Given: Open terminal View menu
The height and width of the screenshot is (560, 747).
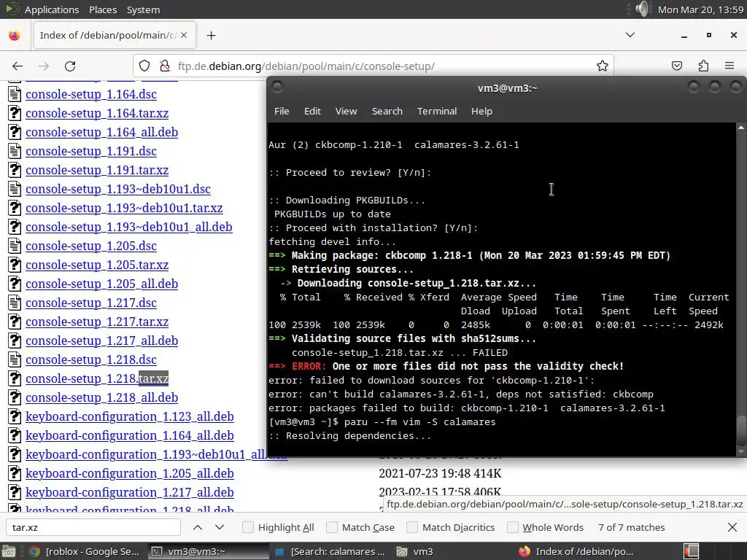Looking at the screenshot, I should [346, 111].
